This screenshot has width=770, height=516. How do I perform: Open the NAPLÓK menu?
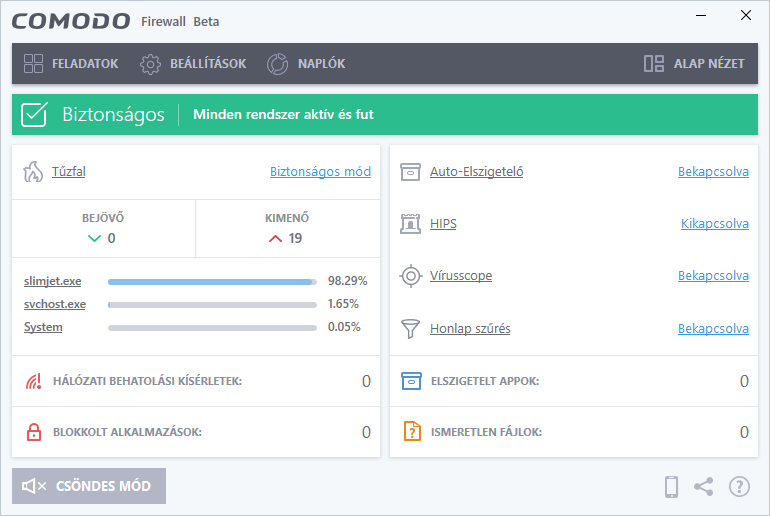point(306,64)
